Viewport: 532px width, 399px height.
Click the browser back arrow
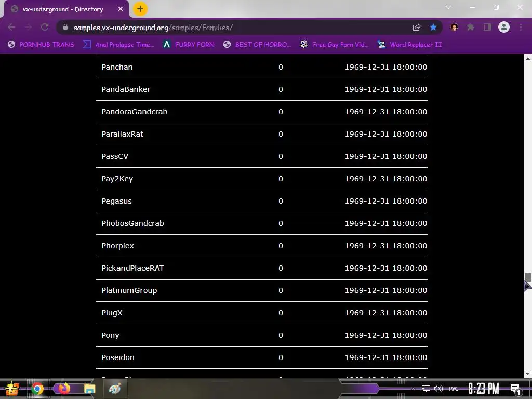click(x=11, y=27)
